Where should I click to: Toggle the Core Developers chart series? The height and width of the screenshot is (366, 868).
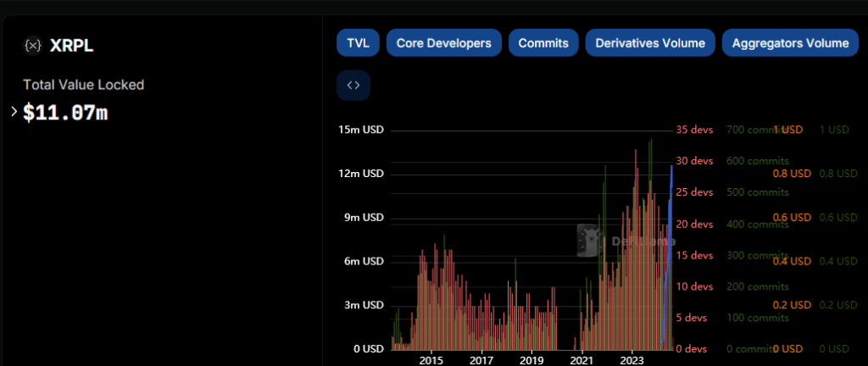(444, 43)
